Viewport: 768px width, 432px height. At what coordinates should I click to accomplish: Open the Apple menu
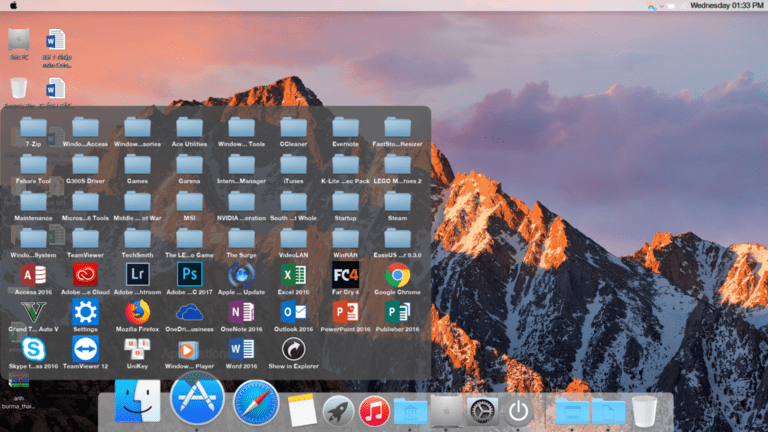pos(14,5)
